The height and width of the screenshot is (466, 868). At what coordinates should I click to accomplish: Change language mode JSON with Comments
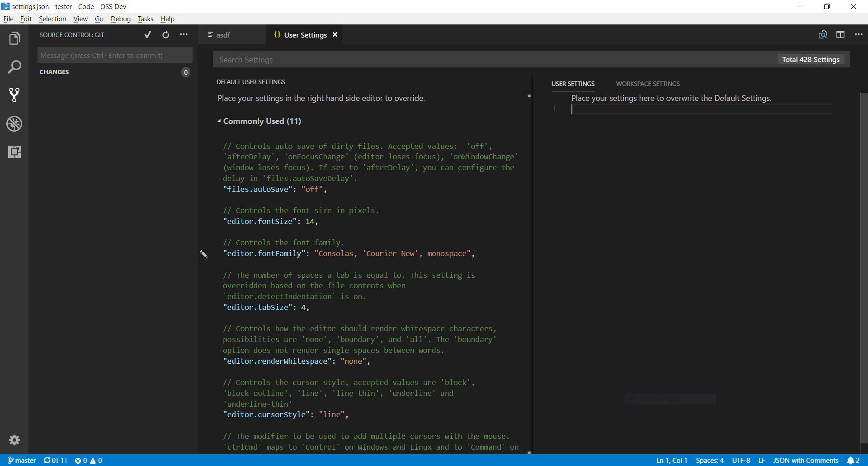pos(806,460)
